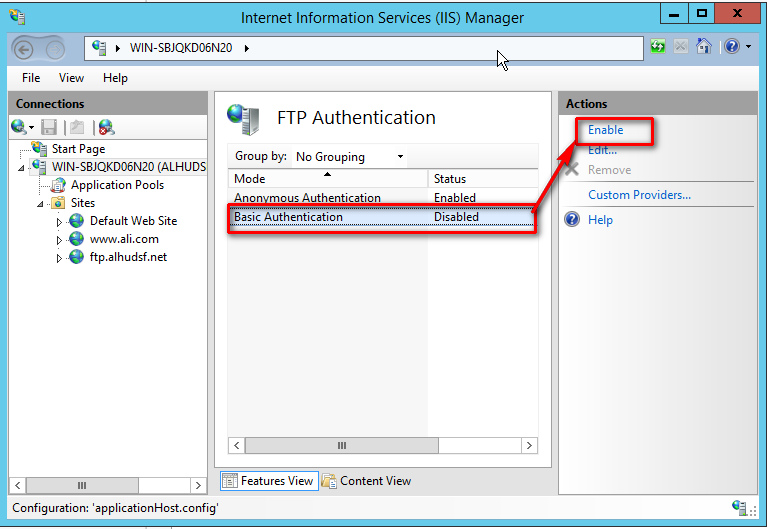The image size is (767, 529).
Task: Click the Delete Connection icon in Connections toolbar
Action: (105, 127)
